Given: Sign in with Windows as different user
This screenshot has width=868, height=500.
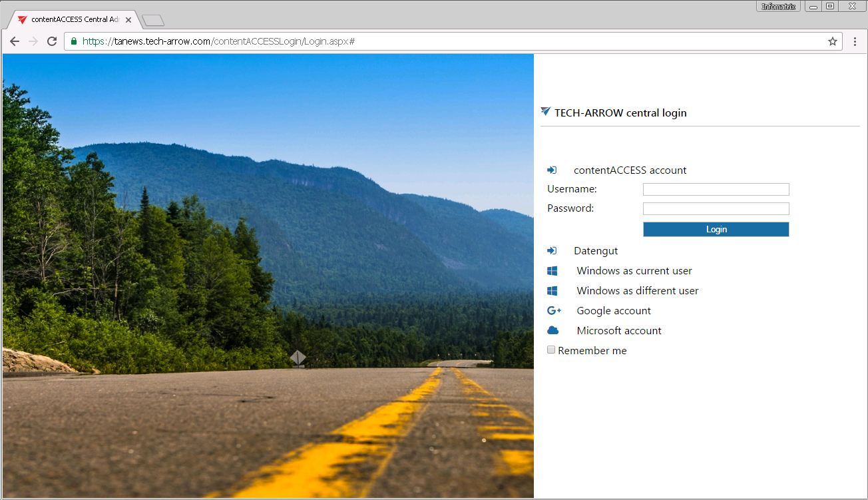Looking at the screenshot, I should (638, 291).
